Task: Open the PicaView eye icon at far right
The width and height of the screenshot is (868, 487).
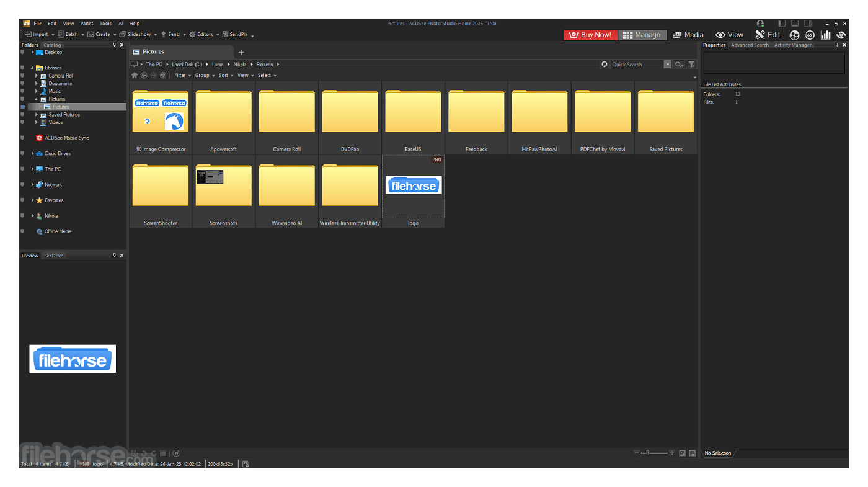Action: click(841, 35)
